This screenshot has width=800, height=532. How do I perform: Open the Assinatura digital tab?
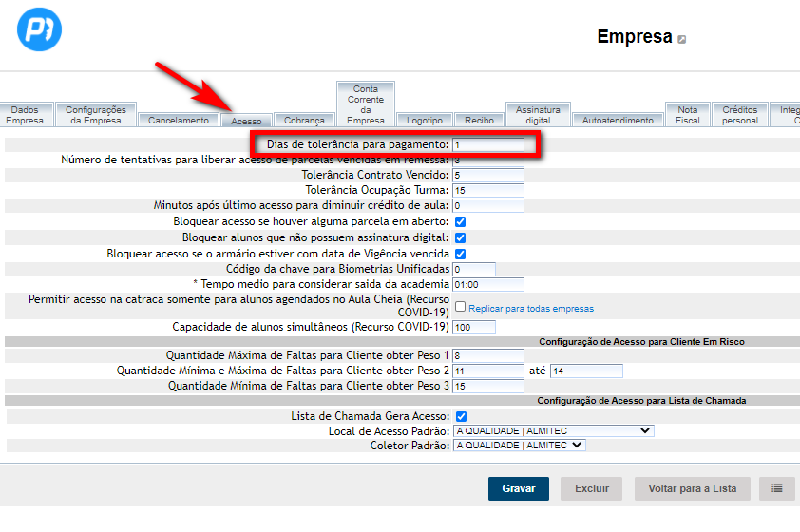[538, 115]
